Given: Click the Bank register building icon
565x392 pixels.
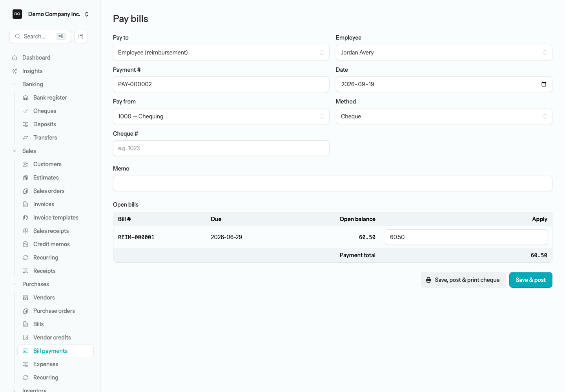Looking at the screenshot, I should (26, 98).
